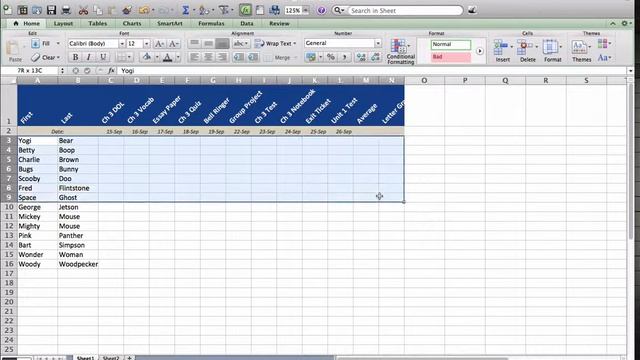The height and width of the screenshot is (360, 640).
Task: Apply the Bad cell style
Action: pos(451,57)
